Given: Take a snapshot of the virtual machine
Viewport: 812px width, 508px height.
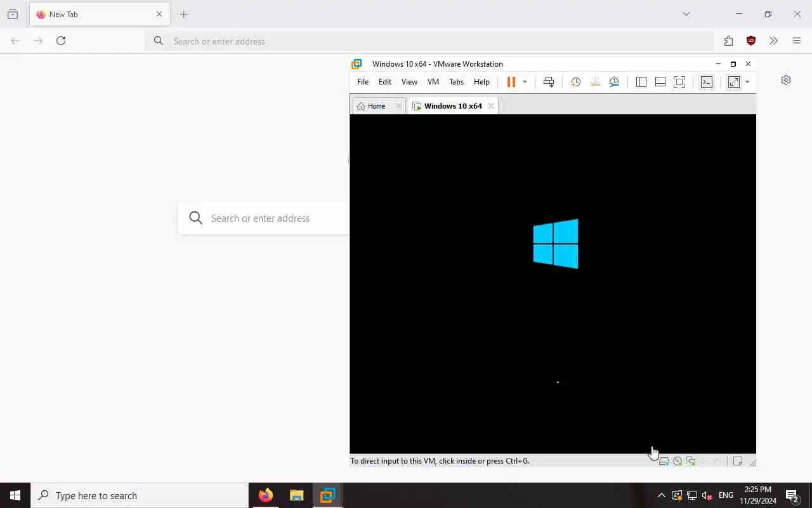Looking at the screenshot, I should [575, 82].
